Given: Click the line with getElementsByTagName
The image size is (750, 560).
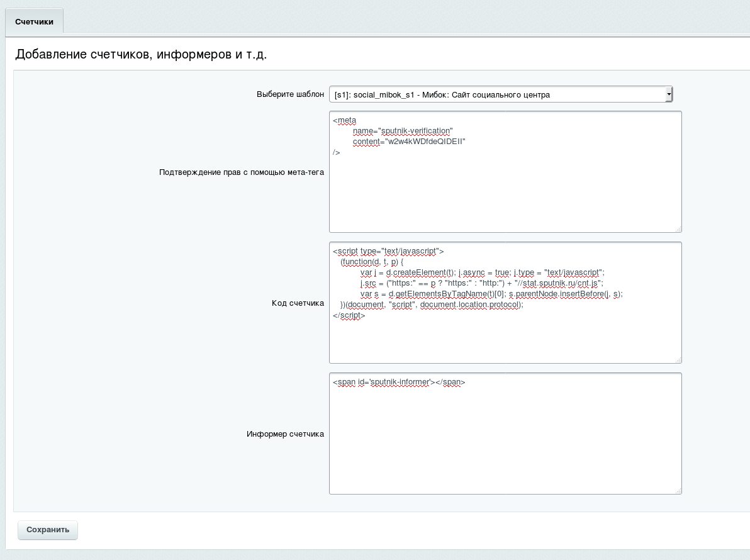Looking at the screenshot, I should click(491, 294).
